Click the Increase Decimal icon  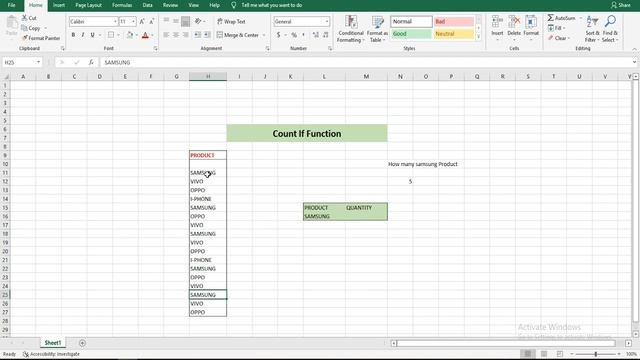coord(316,35)
